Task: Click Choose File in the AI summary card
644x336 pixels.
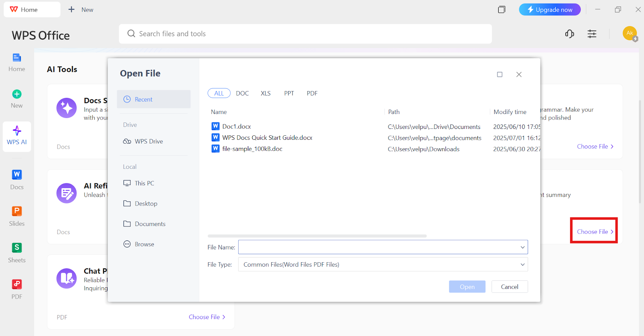Action: pyautogui.click(x=595, y=232)
